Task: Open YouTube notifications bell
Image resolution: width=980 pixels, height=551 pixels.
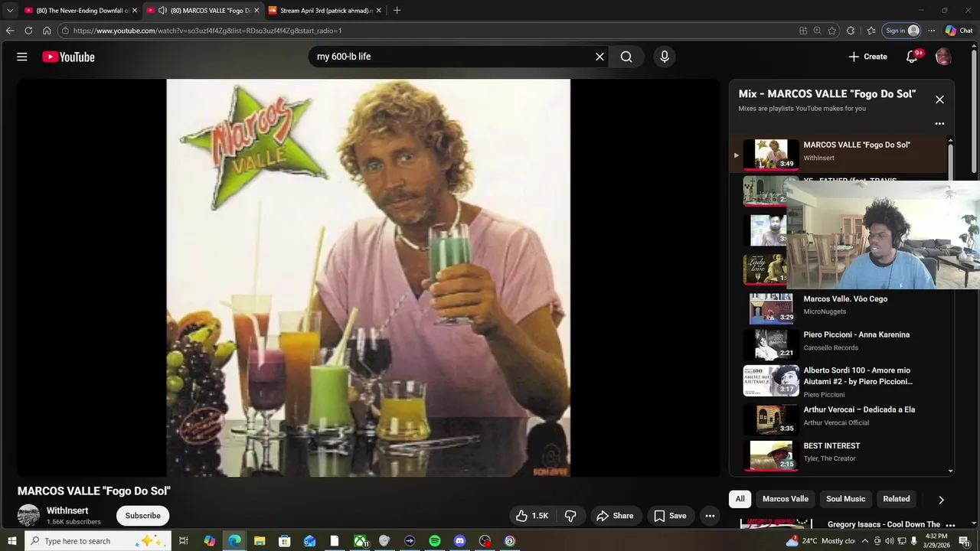Action: [x=912, y=57]
